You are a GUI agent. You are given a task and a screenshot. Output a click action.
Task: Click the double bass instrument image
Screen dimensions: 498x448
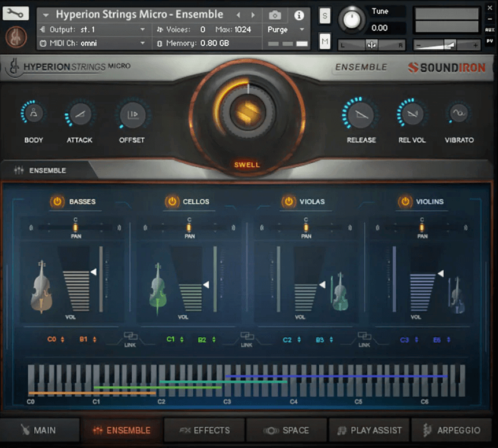coord(42,287)
